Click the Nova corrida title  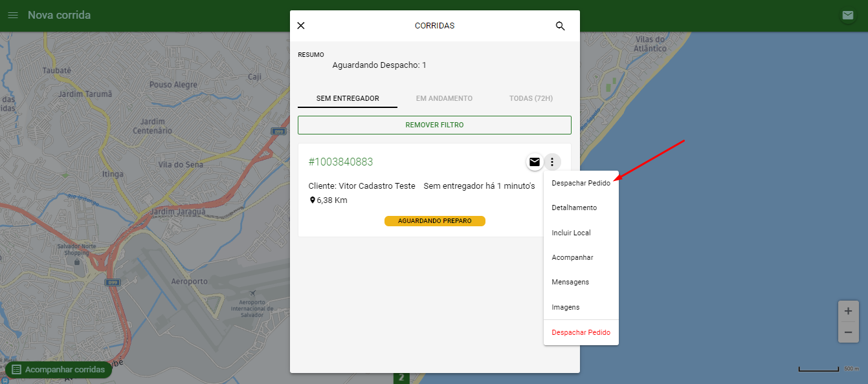pos(59,15)
